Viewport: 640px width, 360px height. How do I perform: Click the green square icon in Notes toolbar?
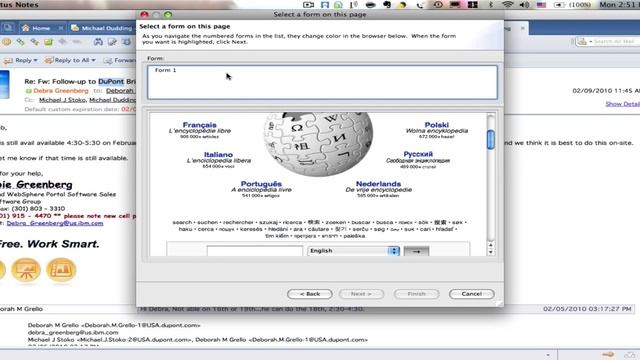[49, 42]
